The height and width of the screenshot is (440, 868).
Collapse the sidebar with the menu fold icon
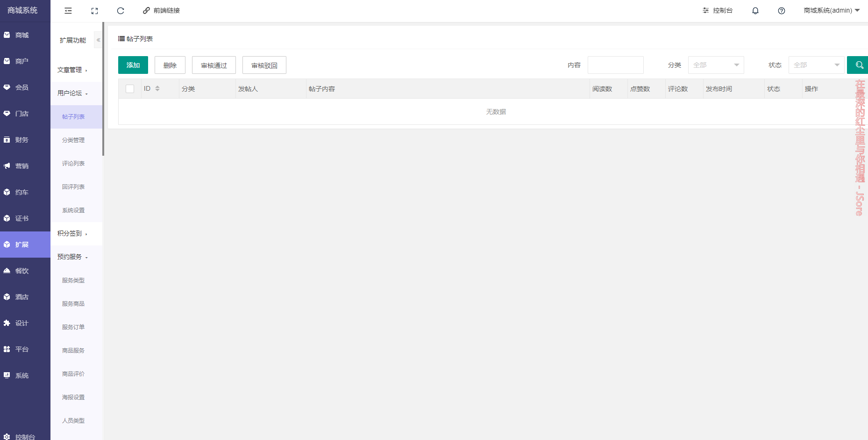coord(68,11)
